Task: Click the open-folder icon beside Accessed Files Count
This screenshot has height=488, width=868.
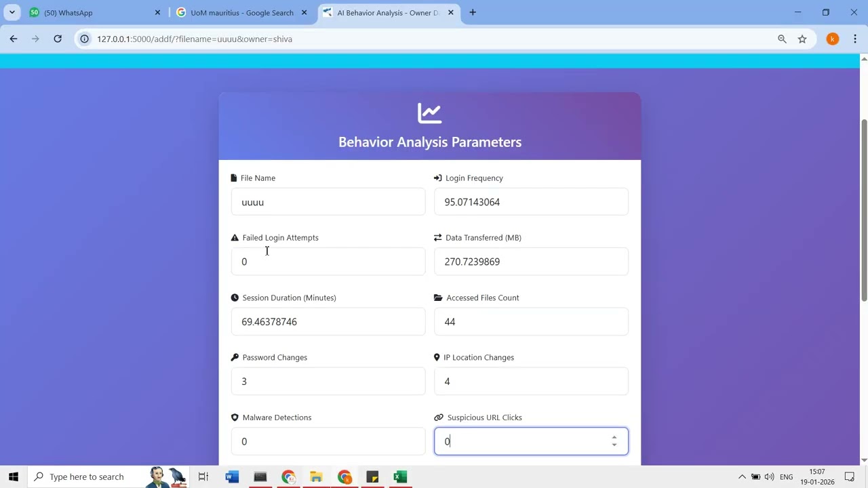Action: [x=439, y=298]
